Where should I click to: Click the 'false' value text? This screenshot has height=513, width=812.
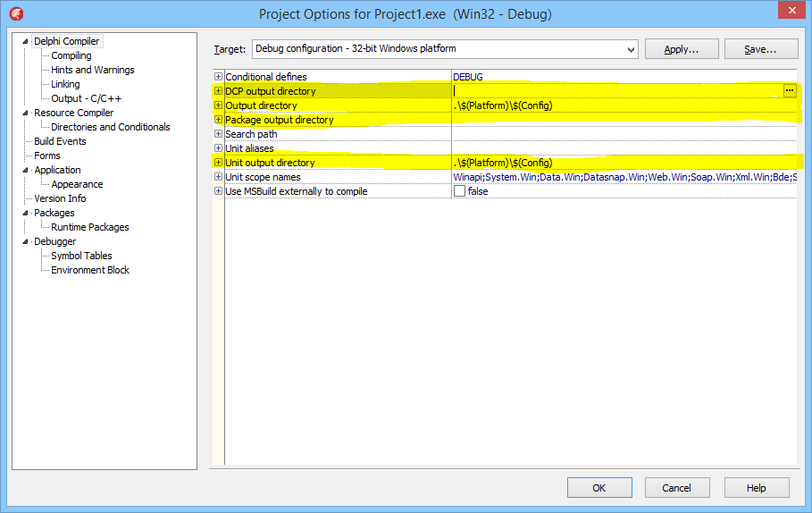[478, 191]
